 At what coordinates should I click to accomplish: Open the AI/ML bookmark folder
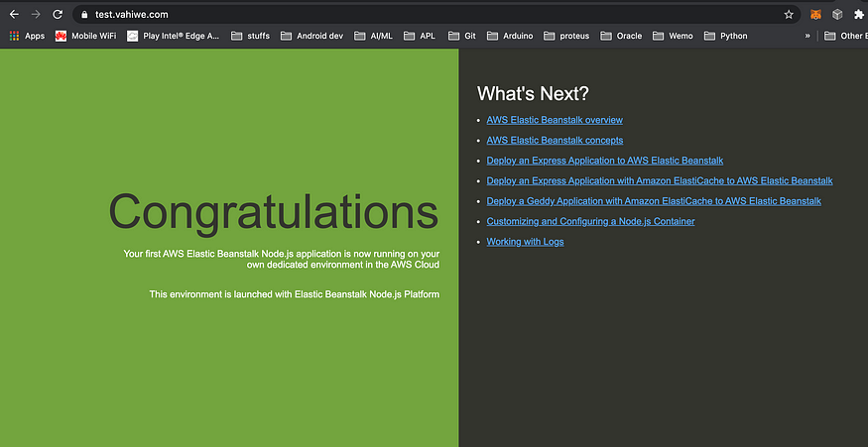tap(373, 36)
